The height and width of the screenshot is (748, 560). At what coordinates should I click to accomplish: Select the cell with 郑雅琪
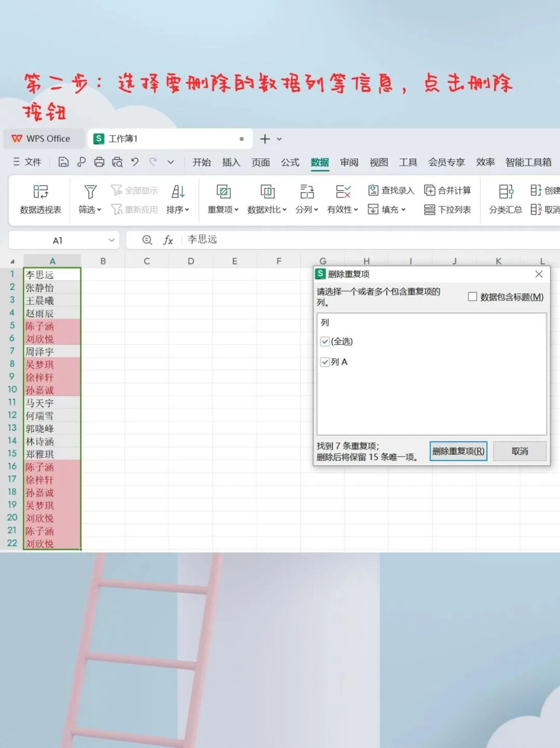52,454
